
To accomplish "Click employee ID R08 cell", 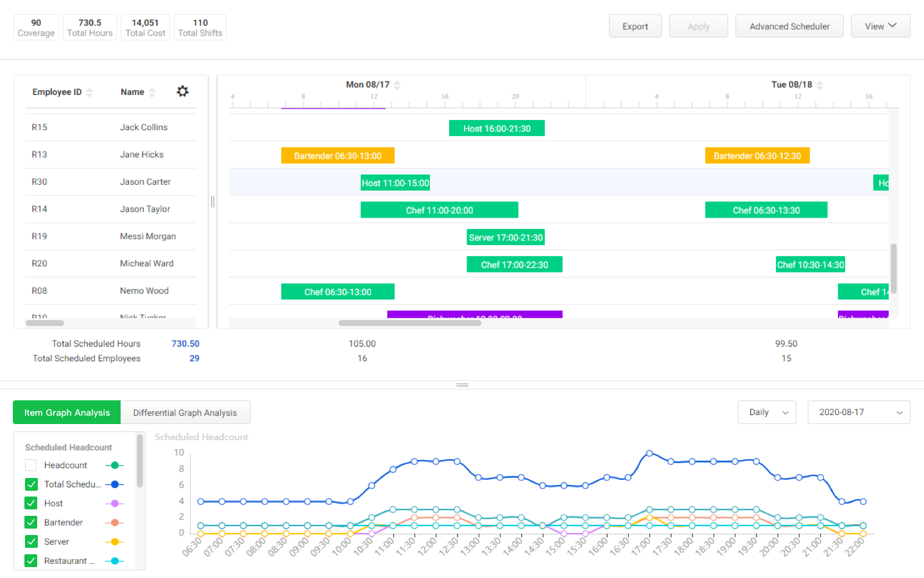I will (39, 291).
